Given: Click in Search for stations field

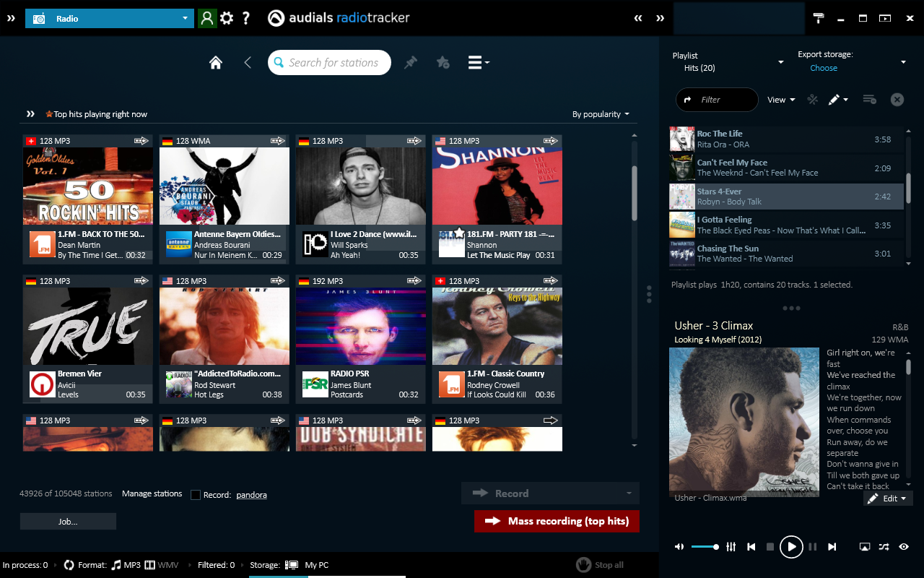Looking at the screenshot, I should pos(329,63).
